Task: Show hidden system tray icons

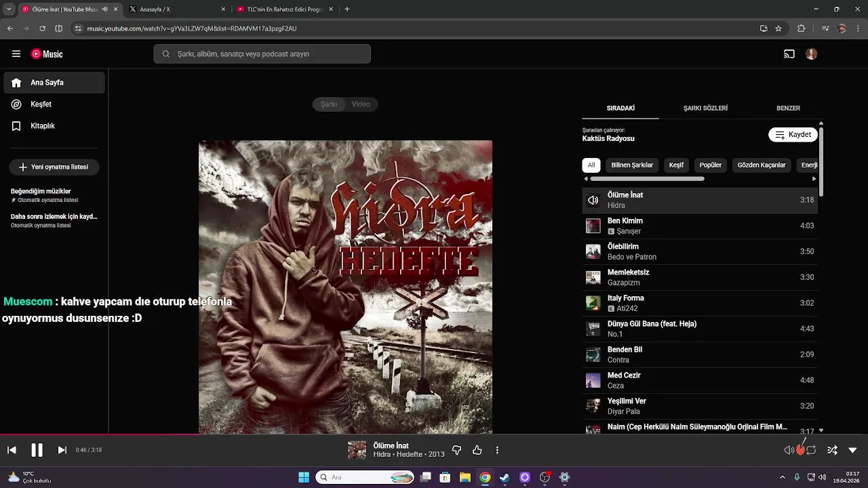Action: pos(782,477)
